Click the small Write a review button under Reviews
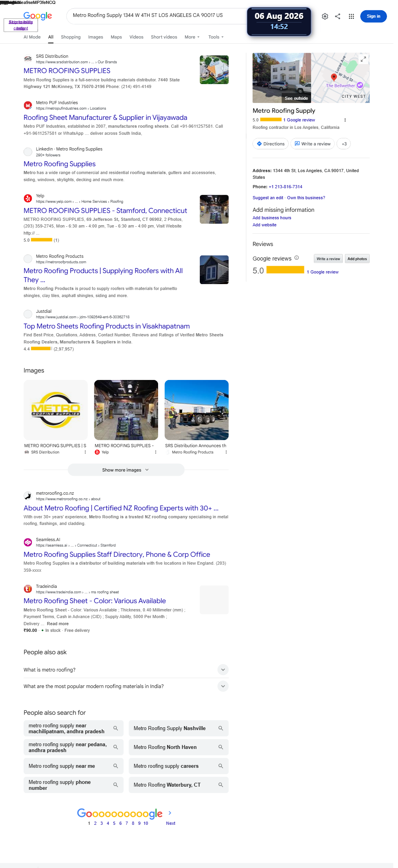The image size is (398, 868). click(x=328, y=259)
